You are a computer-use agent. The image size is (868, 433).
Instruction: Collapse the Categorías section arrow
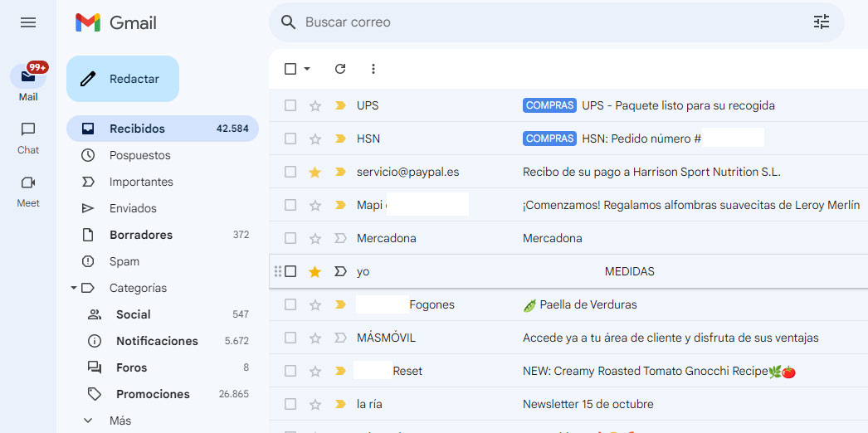pos(73,288)
